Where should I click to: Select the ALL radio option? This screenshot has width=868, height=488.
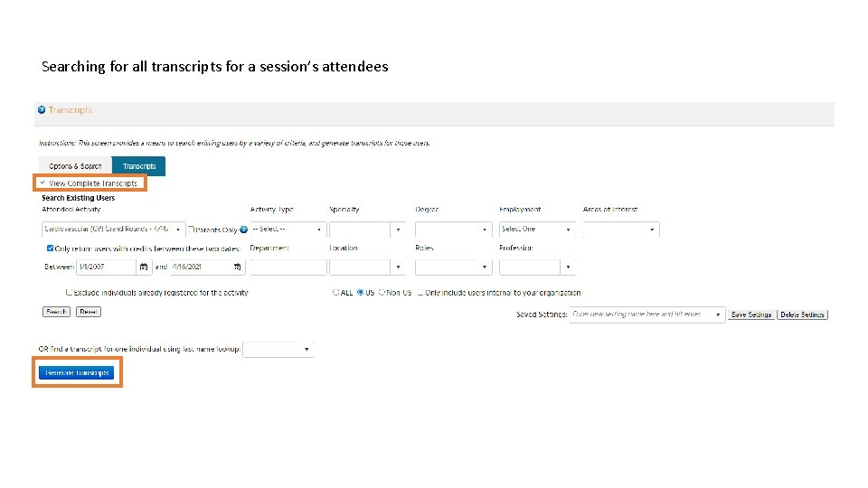(x=336, y=293)
